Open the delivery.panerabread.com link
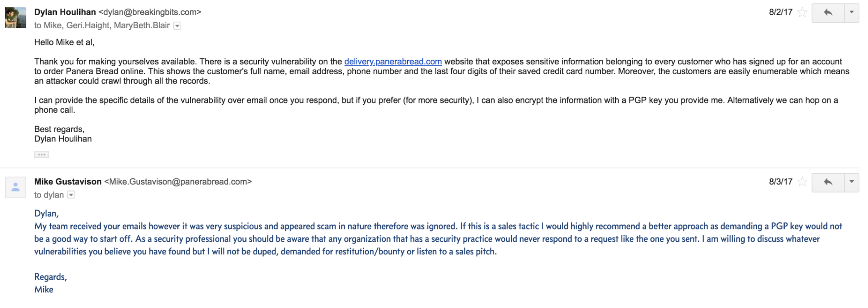The height and width of the screenshot is (308, 868). point(393,62)
